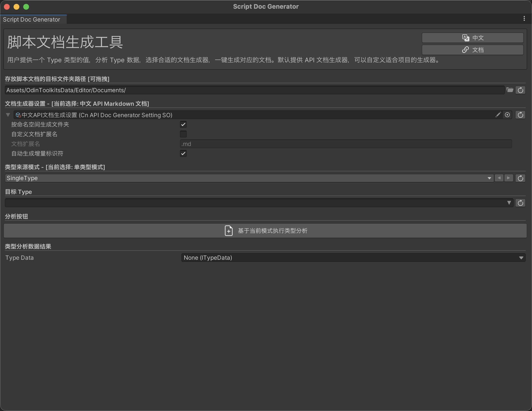
Task: Click the refresh icon next to 目标 Type
Action: click(520, 203)
